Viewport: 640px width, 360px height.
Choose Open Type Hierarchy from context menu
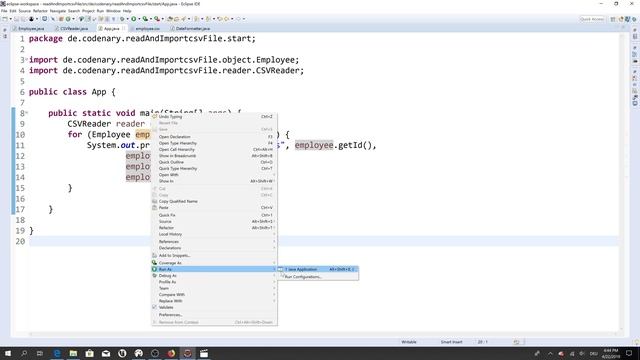214,143
